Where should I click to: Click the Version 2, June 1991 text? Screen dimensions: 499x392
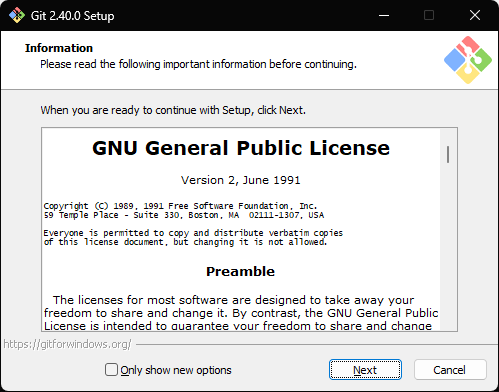(x=241, y=180)
